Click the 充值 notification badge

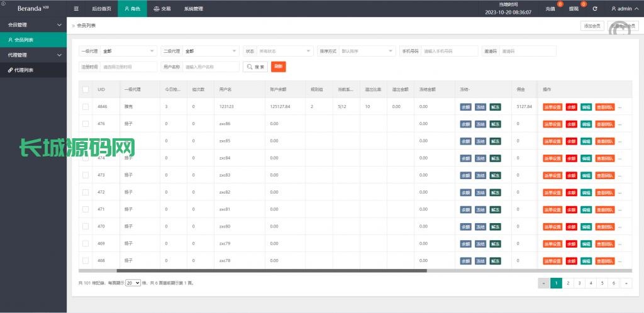(560, 4)
